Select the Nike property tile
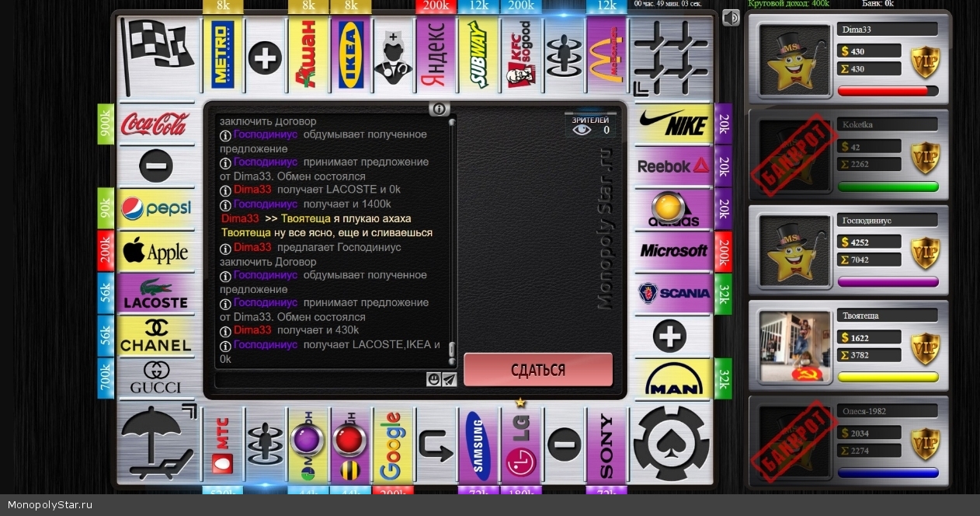The image size is (980, 516). (x=673, y=124)
